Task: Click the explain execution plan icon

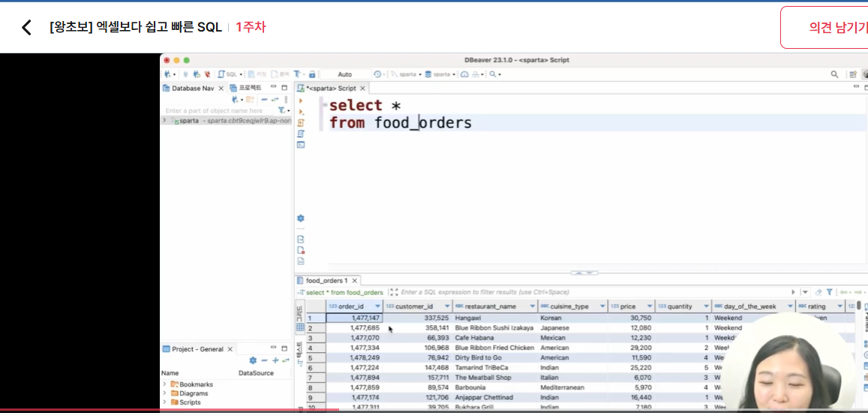Action: [x=301, y=134]
